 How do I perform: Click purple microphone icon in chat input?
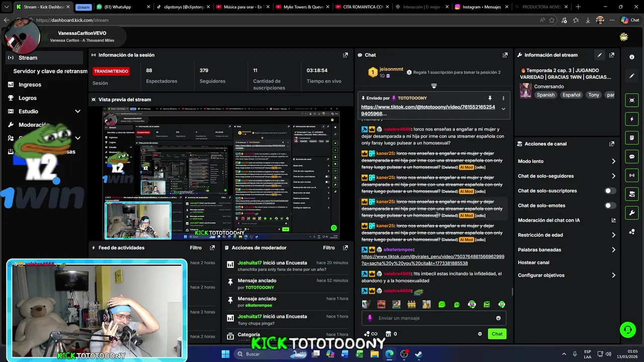[370, 318]
